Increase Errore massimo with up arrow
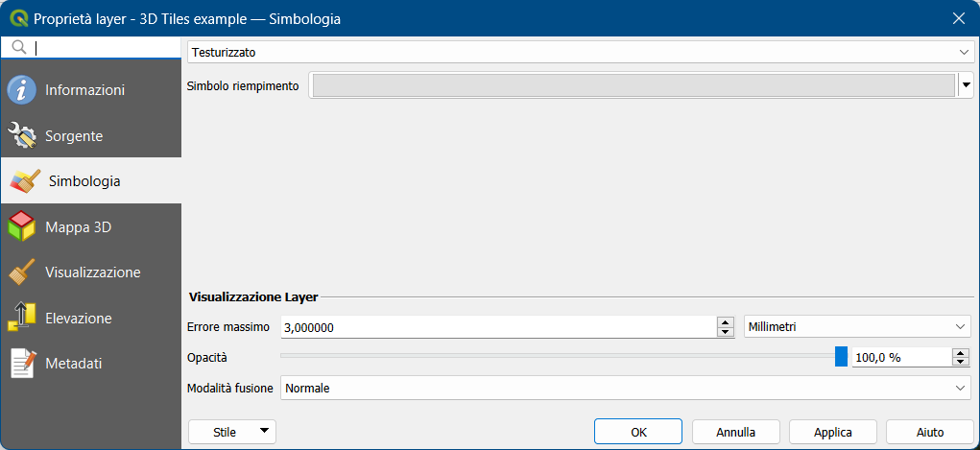The height and width of the screenshot is (450, 980). [725, 321]
